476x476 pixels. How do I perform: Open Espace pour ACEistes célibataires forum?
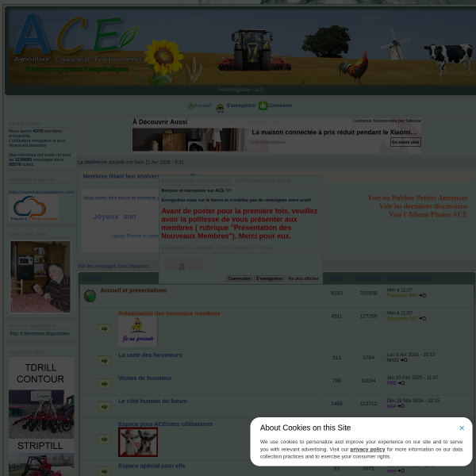tap(166, 424)
